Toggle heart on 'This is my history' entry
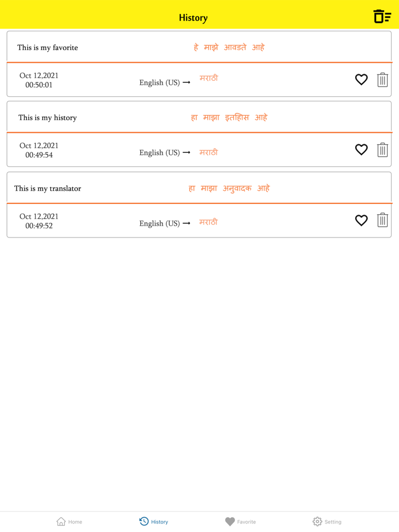399x532 pixels. pyautogui.click(x=361, y=150)
